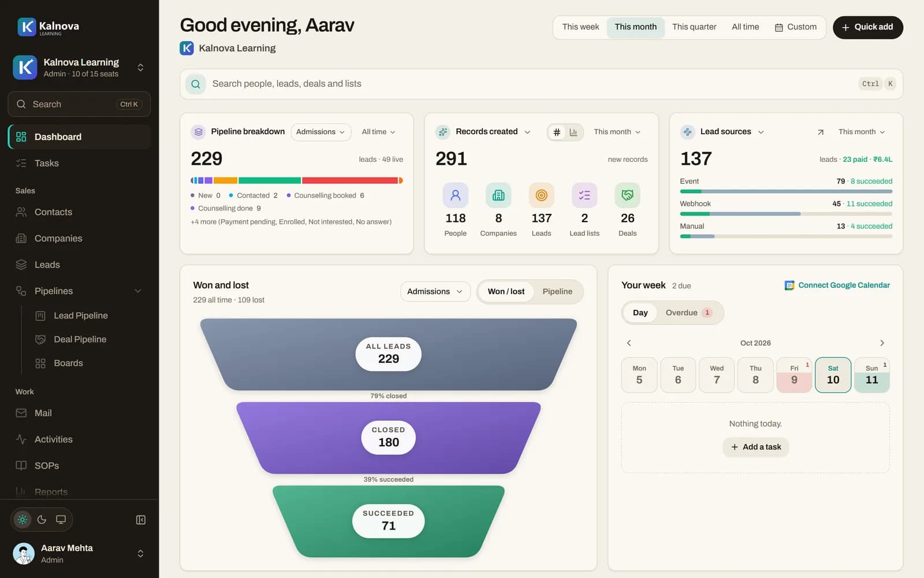Select the All time range tab

[745, 27]
